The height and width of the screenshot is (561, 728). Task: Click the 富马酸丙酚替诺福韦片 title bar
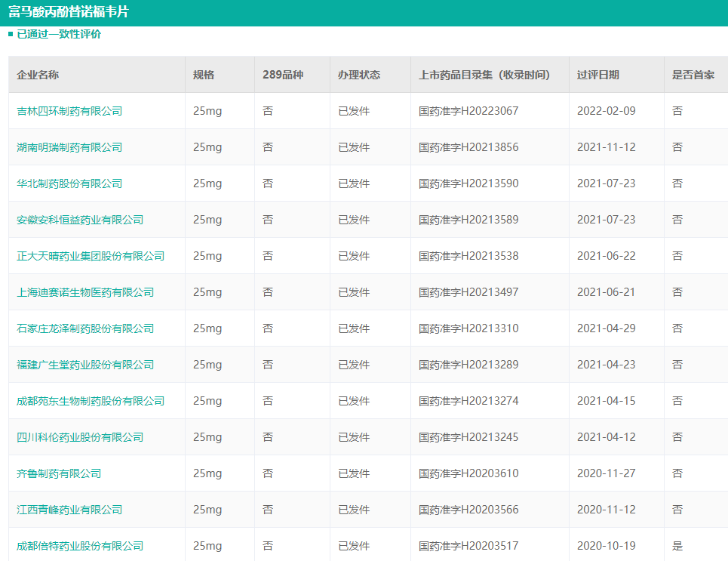point(68,13)
